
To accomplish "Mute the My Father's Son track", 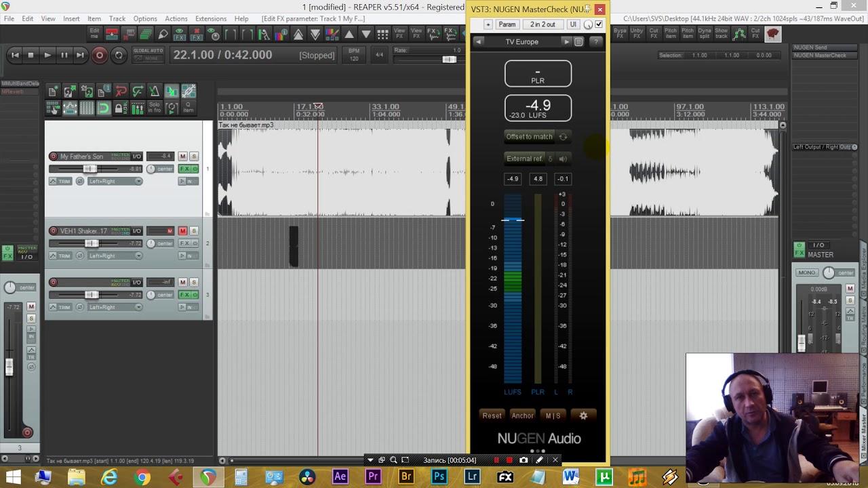I will pos(182,157).
